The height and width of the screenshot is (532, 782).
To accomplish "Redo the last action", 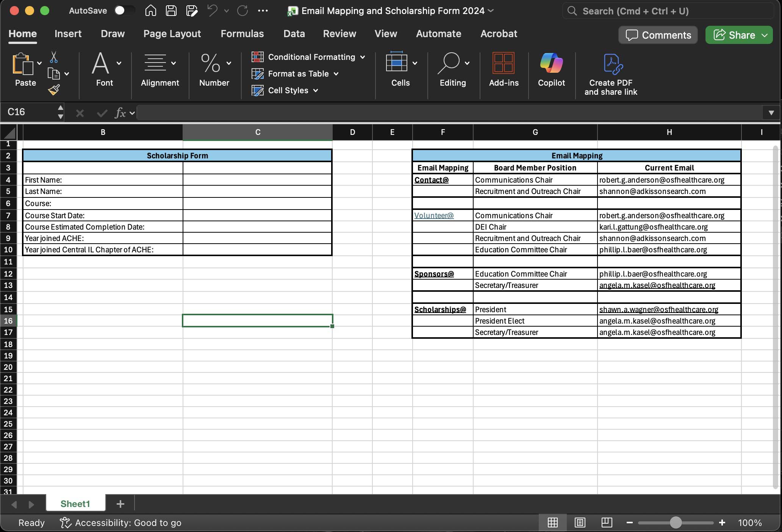I will pos(242,11).
